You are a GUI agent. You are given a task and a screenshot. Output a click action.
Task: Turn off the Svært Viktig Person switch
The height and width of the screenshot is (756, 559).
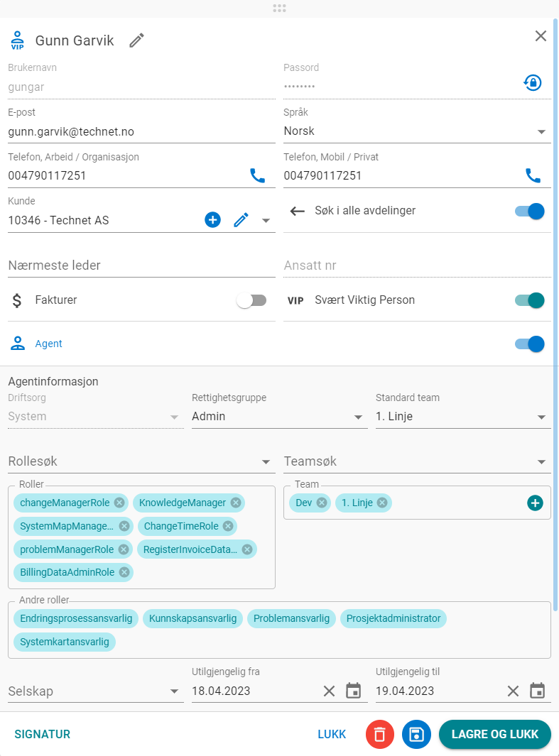(530, 300)
